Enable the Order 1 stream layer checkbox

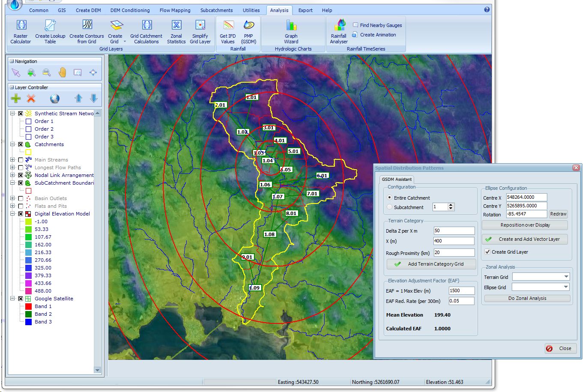pyautogui.click(x=29, y=122)
